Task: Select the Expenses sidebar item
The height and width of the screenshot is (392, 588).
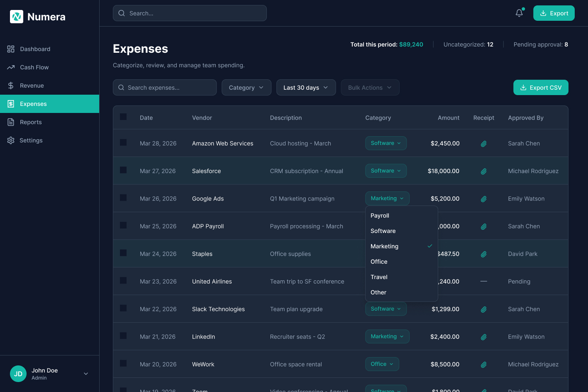Action: pos(50,104)
